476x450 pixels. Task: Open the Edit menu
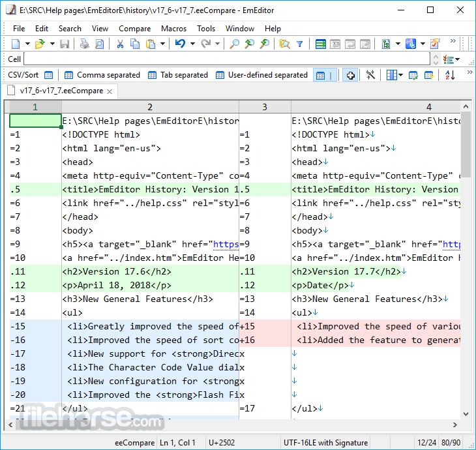tap(42, 29)
